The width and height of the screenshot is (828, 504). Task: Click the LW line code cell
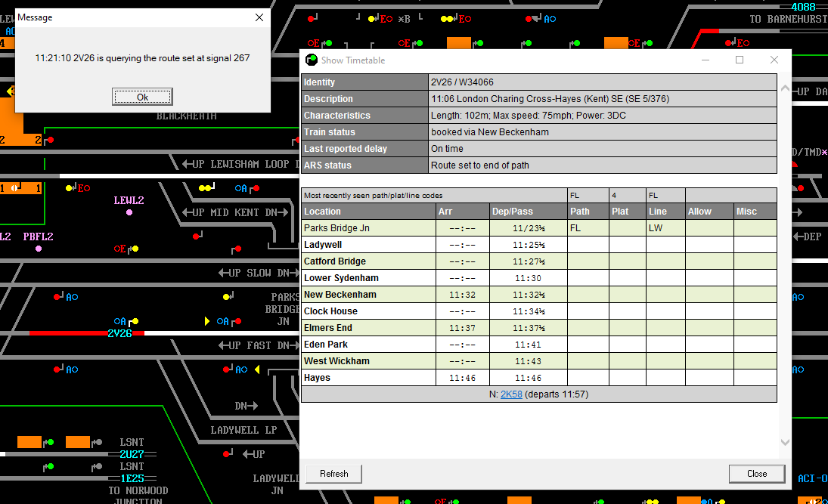(666, 228)
